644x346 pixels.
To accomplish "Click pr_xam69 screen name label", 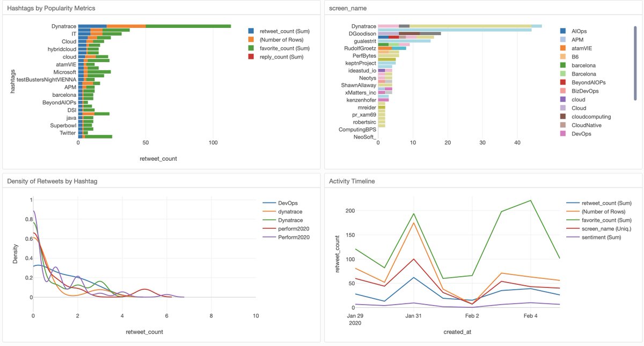I will pos(364,115).
